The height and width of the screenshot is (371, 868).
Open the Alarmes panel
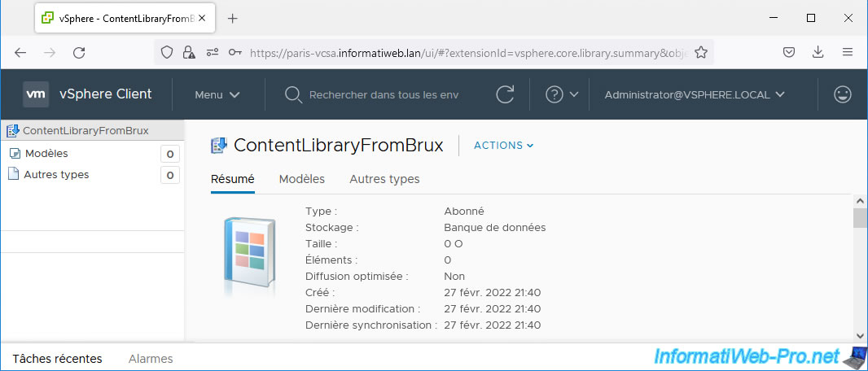pos(151,359)
